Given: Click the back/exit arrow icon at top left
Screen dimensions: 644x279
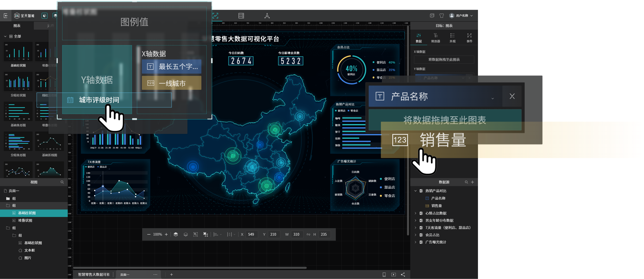Looking at the screenshot, I should tap(6, 16).
